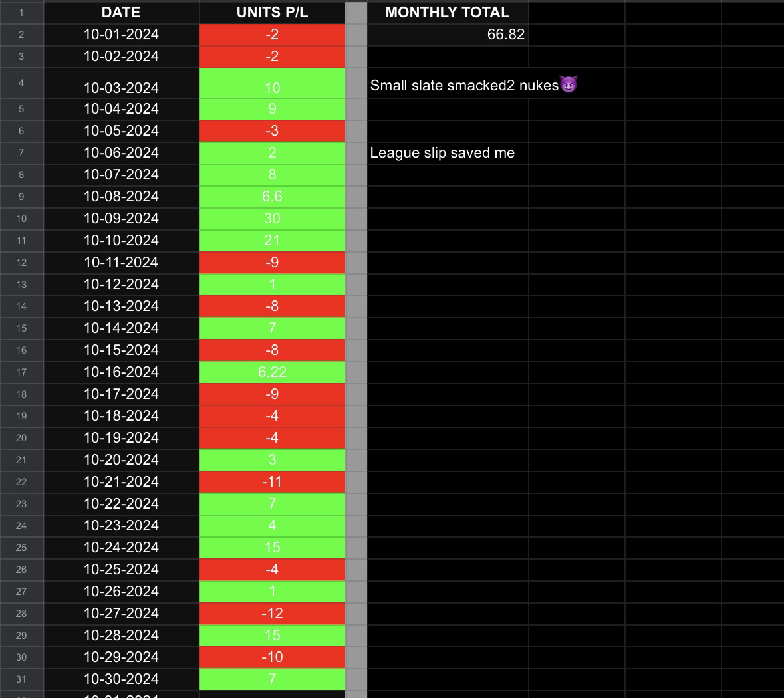The width and height of the screenshot is (784, 698).
Task: Select the 66.82 monthly total cell
Action: (448, 35)
